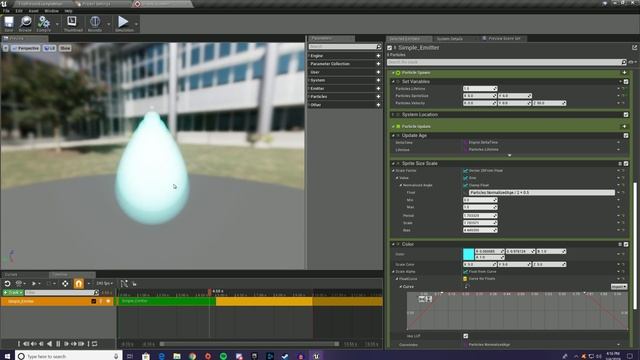Add a parameter to User category

(x=378, y=72)
